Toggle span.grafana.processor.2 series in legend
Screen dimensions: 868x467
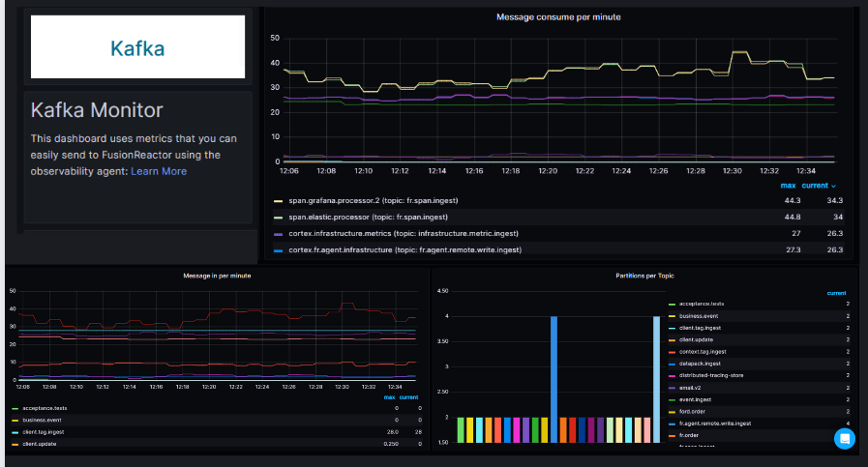[374, 201]
